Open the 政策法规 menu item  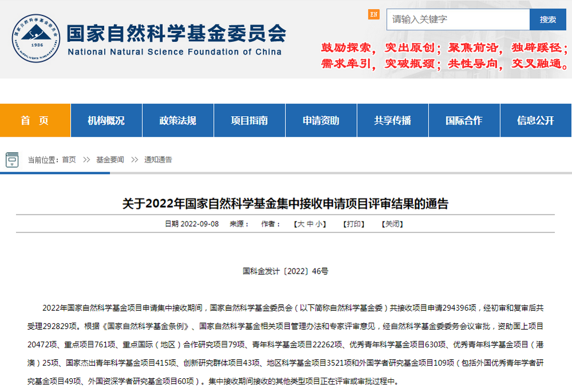[178, 120]
